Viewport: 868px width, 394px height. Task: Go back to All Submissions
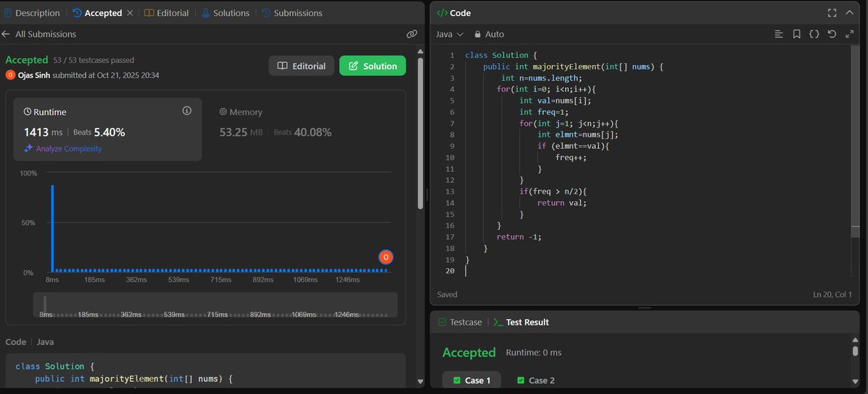coord(39,34)
